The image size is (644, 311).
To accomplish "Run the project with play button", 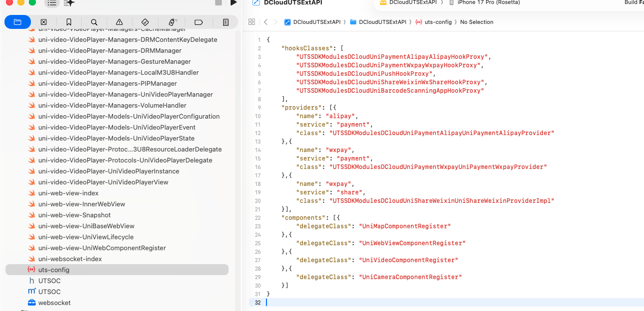I will (234, 2).
